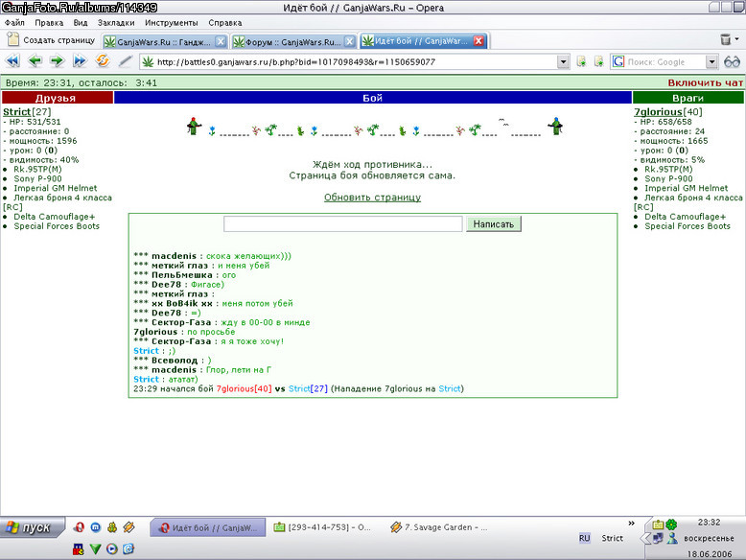The width and height of the screenshot is (746, 560).
Task: Click Rk.95TP(M) under Strict equipment
Action: (x=37, y=170)
